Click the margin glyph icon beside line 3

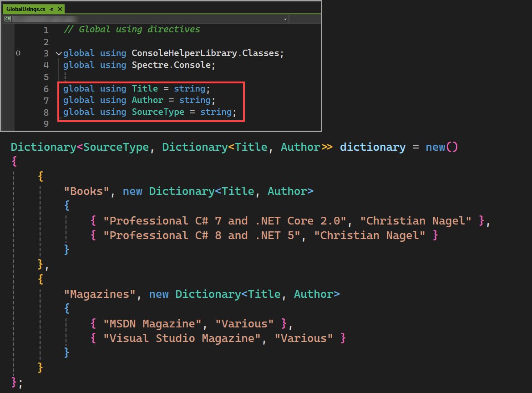18,53
